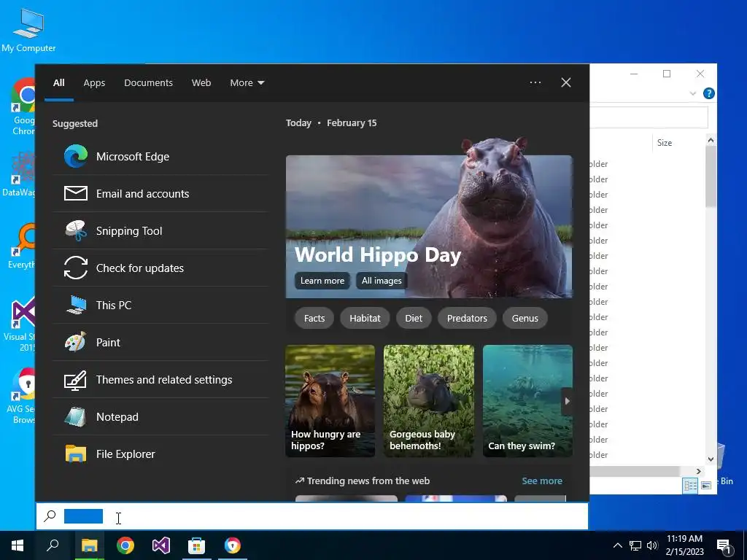Screen dimensions: 747x560
Task: Click the volume speaker tray icon
Action: pos(652,545)
